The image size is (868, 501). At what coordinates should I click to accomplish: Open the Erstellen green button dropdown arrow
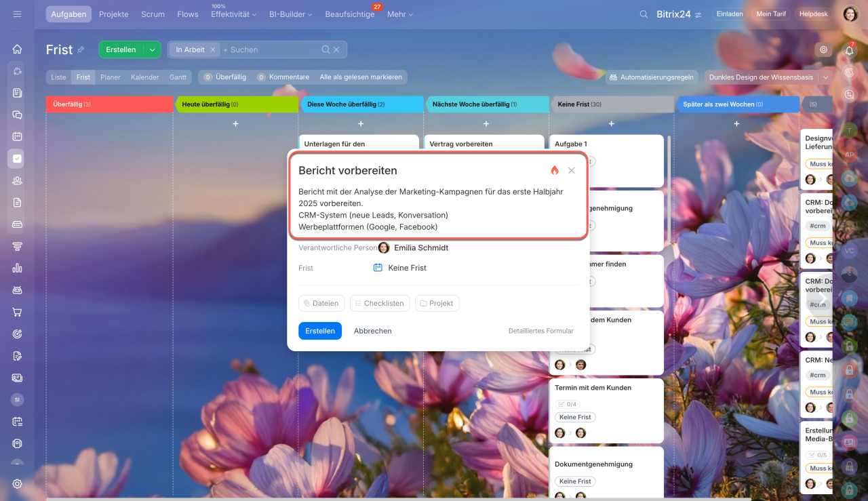[x=152, y=49]
